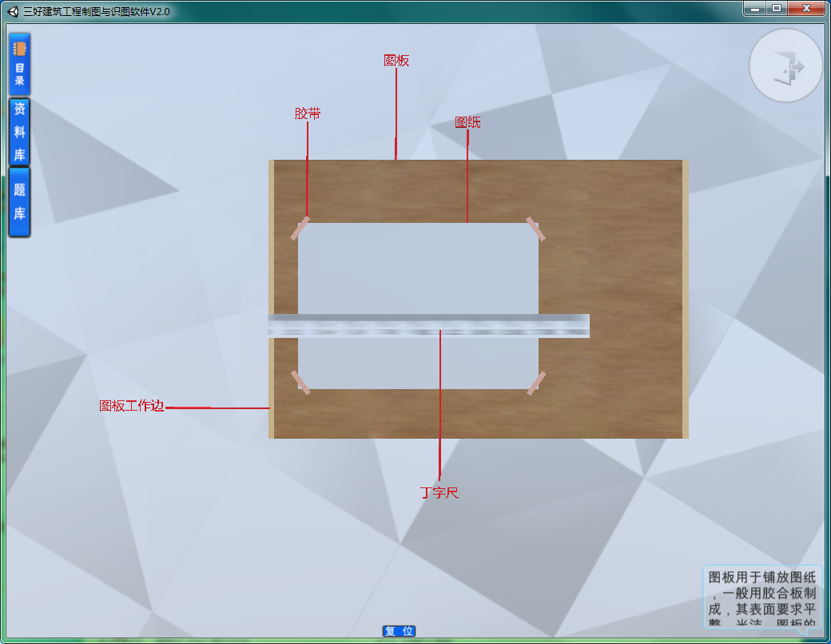Select the 图板 label text

396,61
